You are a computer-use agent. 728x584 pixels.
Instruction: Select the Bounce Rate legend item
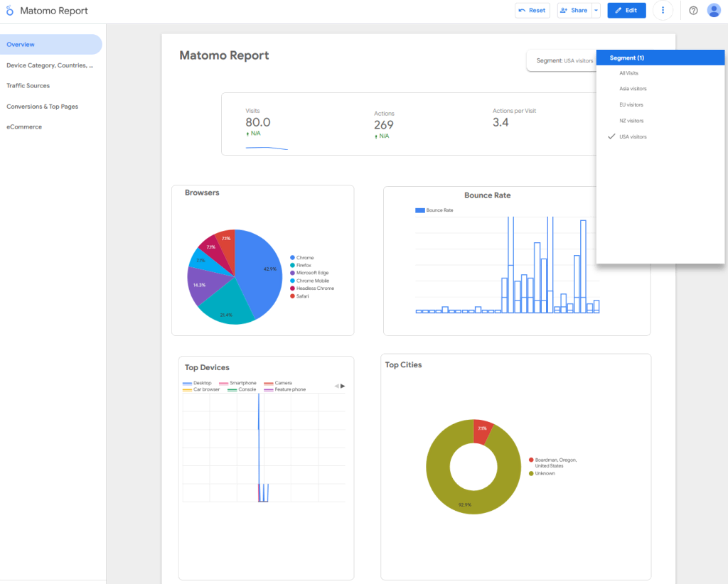pos(433,210)
